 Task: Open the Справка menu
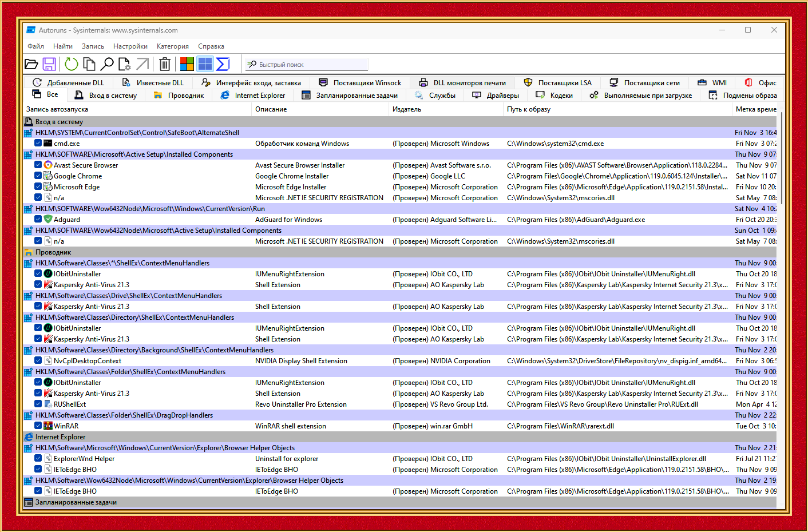[x=211, y=46]
